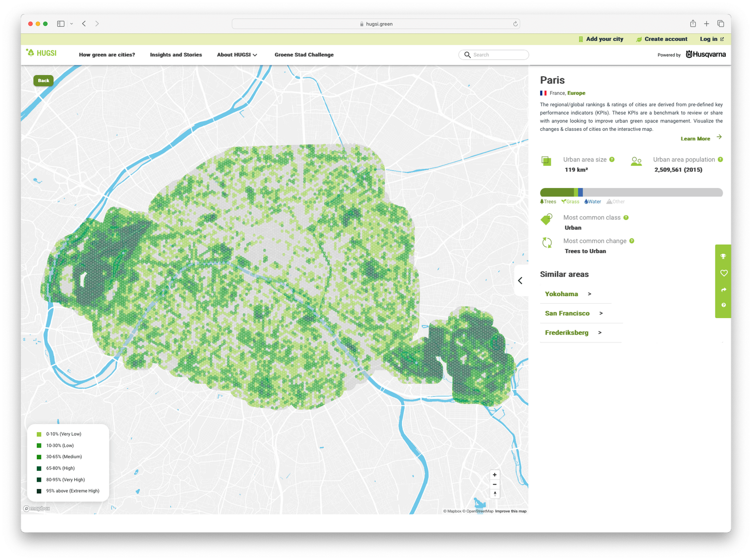Click the share arrow icon
This screenshot has height=560, width=752.
[x=724, y=290]
